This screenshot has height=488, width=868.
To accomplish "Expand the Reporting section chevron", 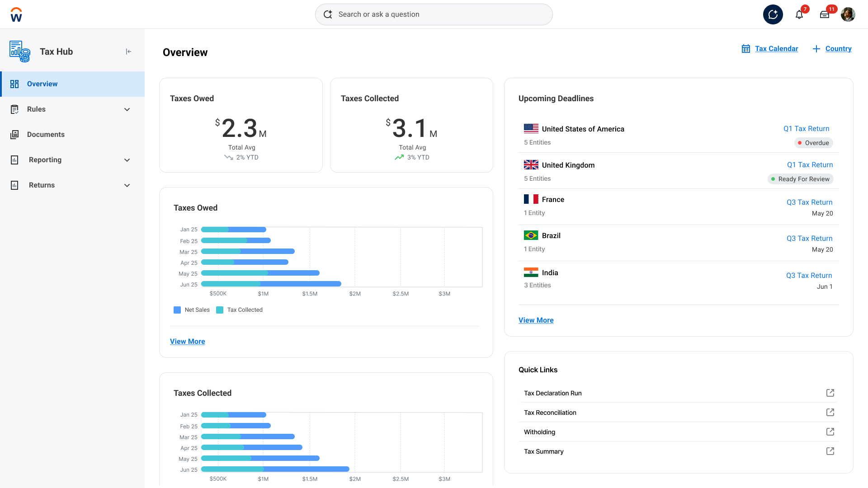I will click(127, 160).
